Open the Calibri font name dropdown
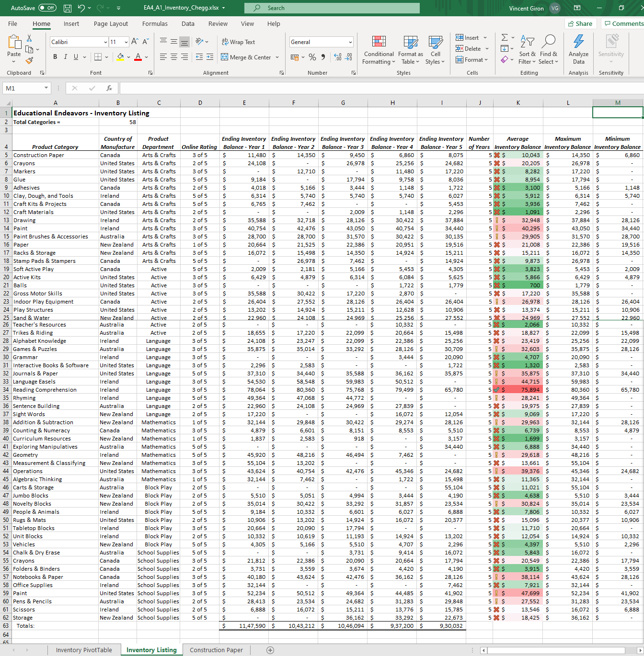The width and height of the screenshot is (644, 656). [x=105, y=42]
